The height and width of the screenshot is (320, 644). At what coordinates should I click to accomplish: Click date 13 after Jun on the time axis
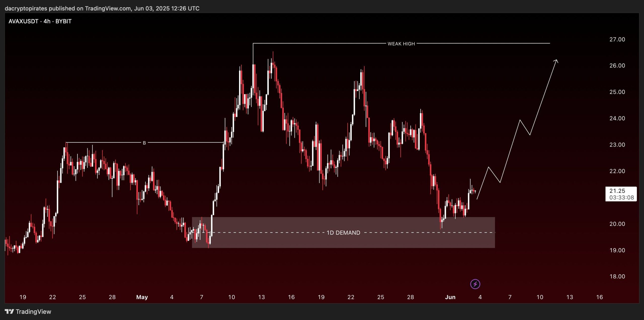tap(570, 297)
